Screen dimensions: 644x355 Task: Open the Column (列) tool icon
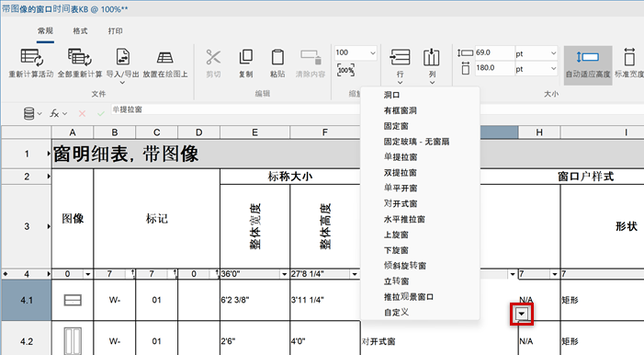(x=431, y=57)
